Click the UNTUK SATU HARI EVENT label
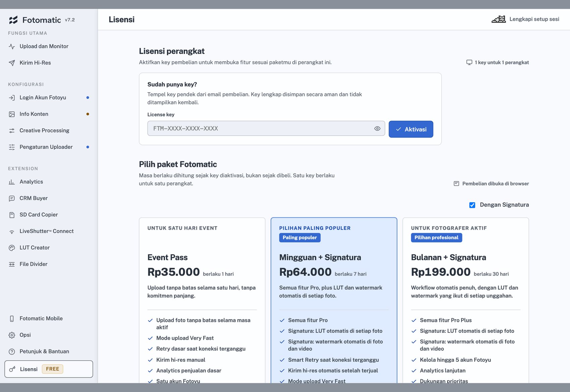 (182, 228)
